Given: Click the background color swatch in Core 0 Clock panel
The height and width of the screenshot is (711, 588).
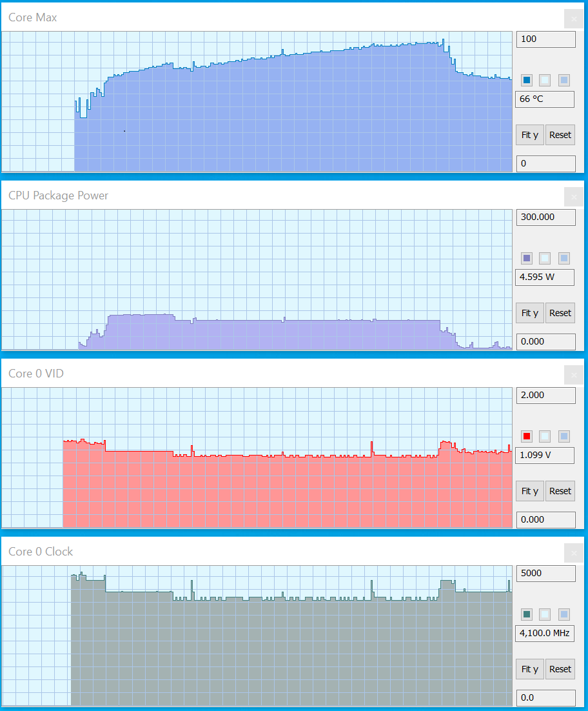Looking at the screenshot, I should click(x=545, y=614).
